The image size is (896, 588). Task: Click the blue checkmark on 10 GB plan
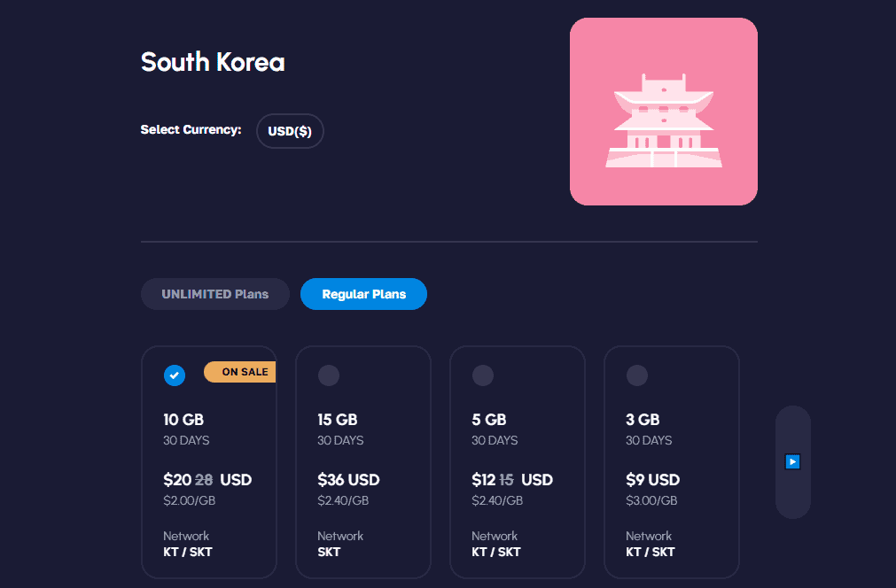(x=175, y=375)
